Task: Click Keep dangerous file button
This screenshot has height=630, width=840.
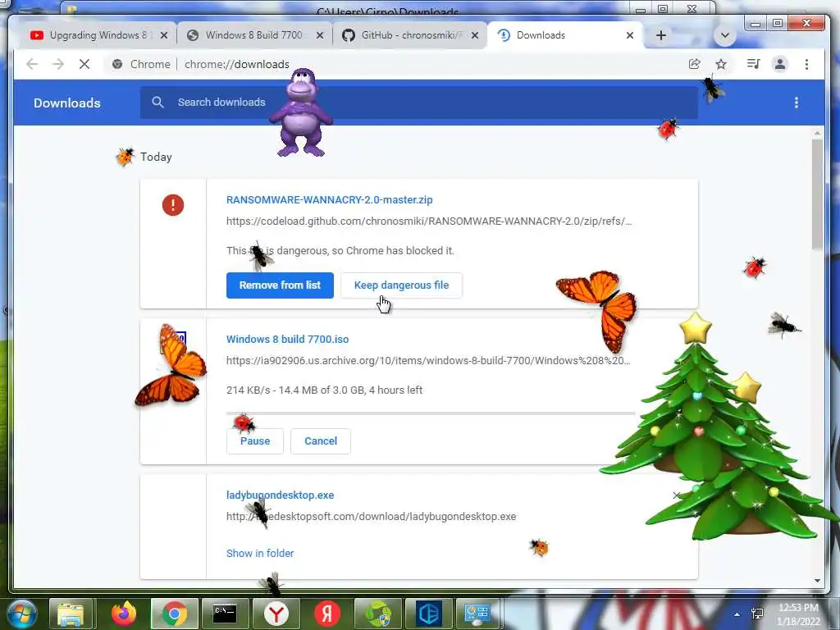Action: 401,285
